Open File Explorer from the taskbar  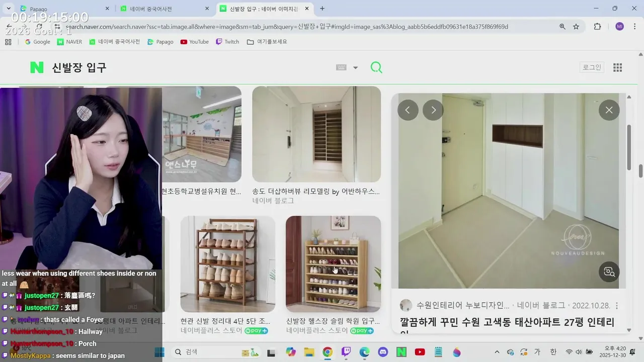click(x=309, y=352)
